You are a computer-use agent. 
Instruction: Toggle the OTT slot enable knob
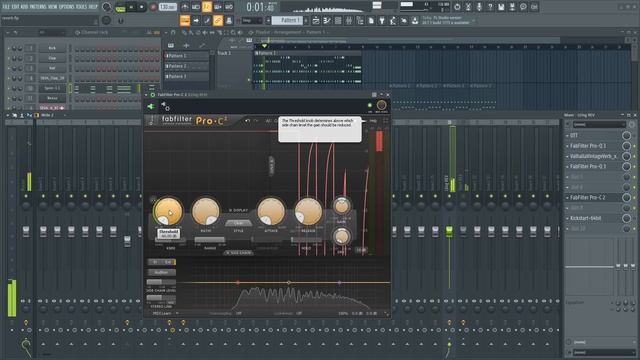(626, 136)
